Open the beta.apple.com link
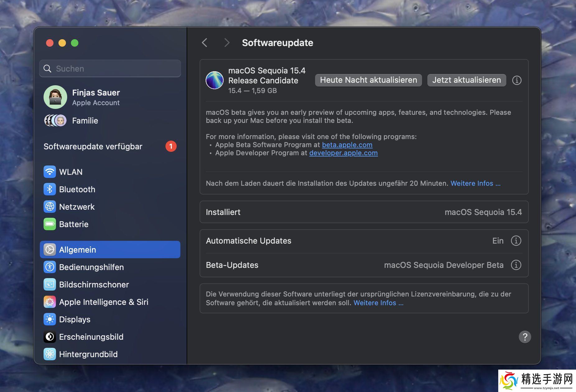Screen dimensions: 576x392 coord(347,145)
